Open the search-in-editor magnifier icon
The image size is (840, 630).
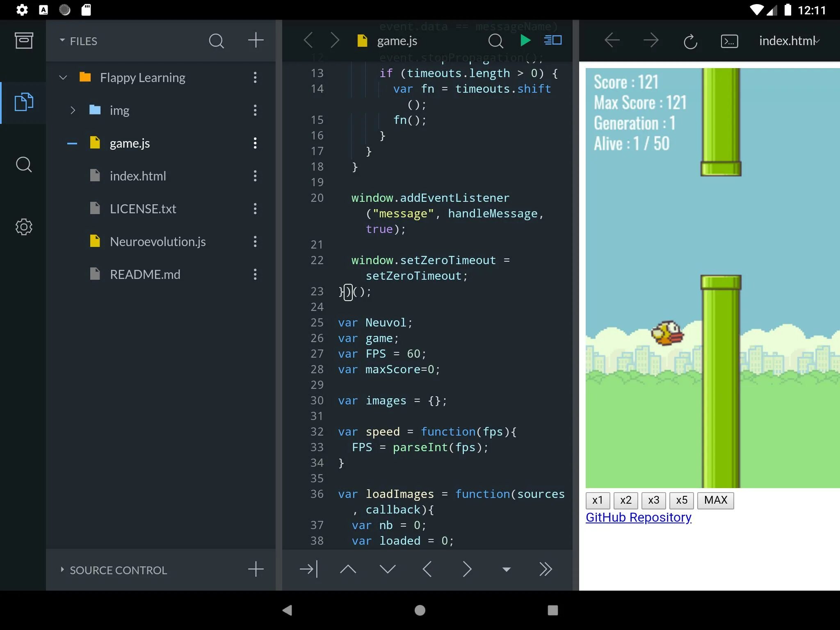pyautogui.click(x=495, y=41)
